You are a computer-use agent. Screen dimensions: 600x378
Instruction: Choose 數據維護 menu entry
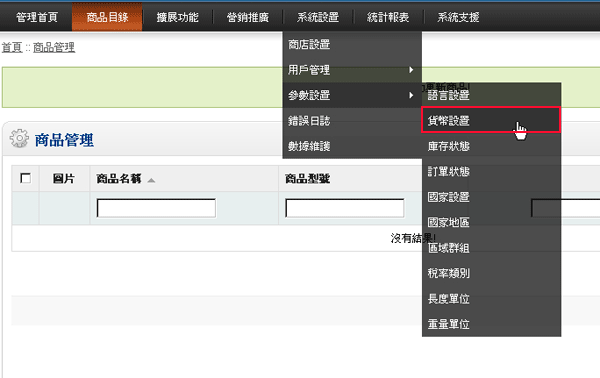(352, 146)
